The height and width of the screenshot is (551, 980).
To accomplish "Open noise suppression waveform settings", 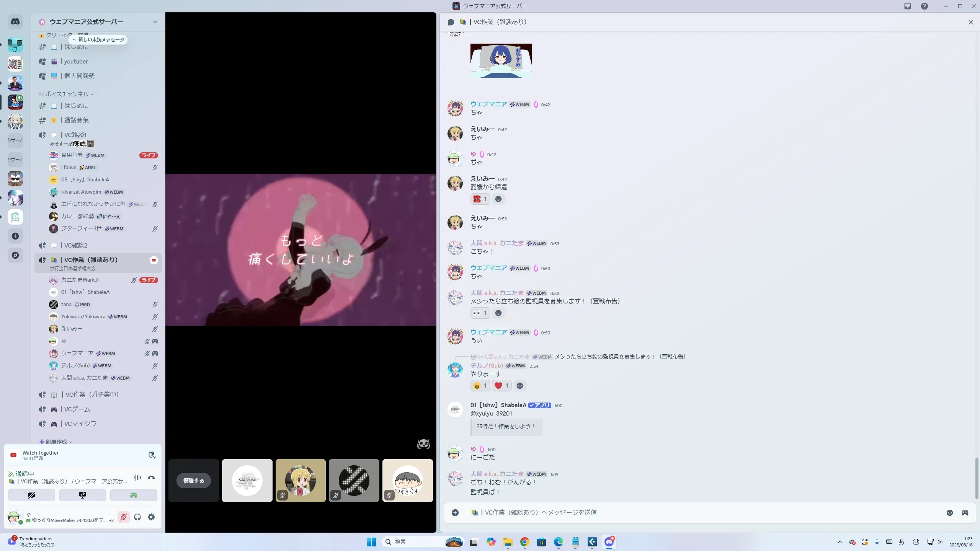I will point(137,478).
